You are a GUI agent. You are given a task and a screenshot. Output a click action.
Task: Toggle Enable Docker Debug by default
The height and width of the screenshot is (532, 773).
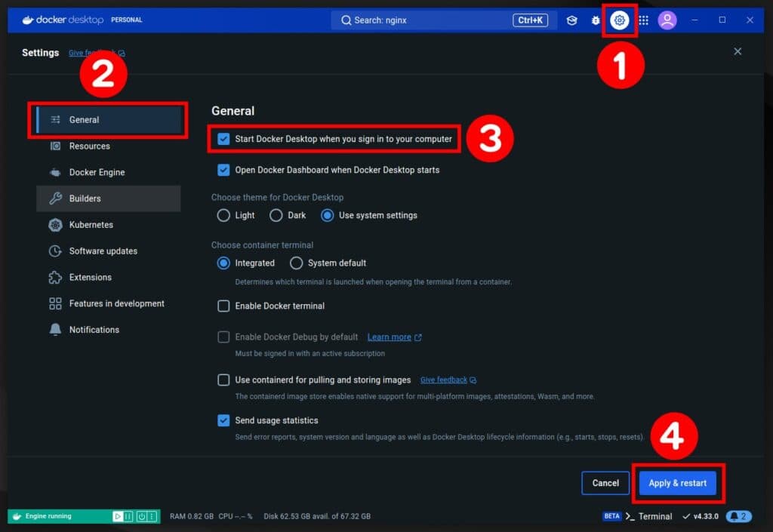point(223,337)
